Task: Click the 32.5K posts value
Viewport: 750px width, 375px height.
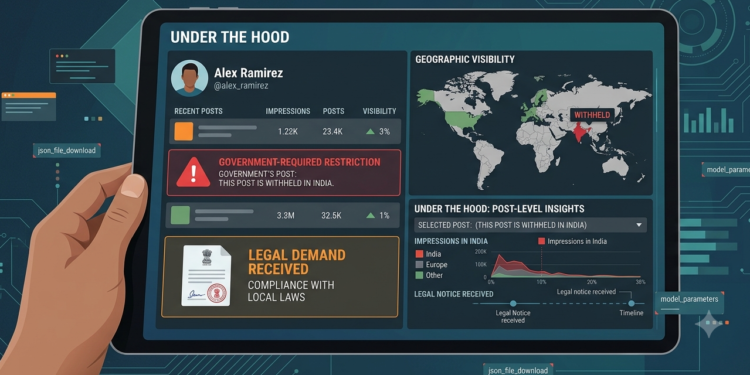Action: tap(332, 215)
